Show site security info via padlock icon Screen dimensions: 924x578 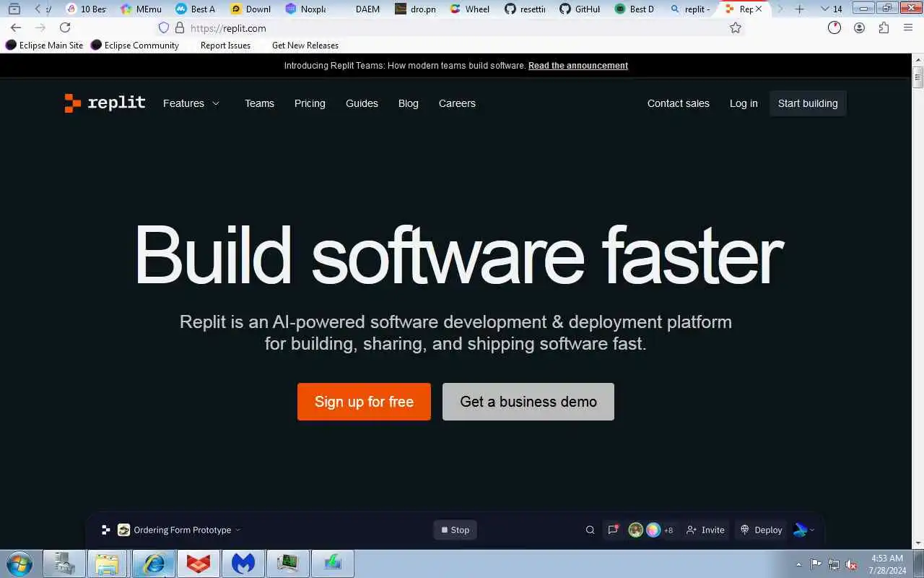pos(180,27)
